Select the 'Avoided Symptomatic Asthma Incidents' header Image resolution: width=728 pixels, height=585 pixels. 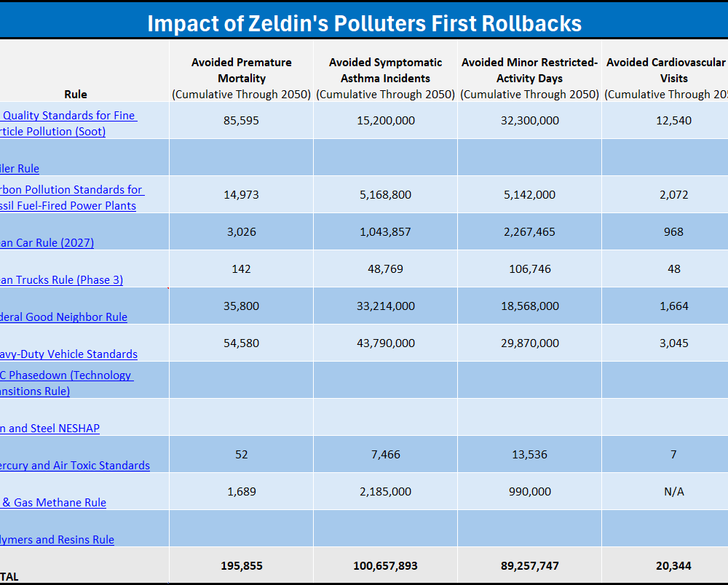coord(385,71)
